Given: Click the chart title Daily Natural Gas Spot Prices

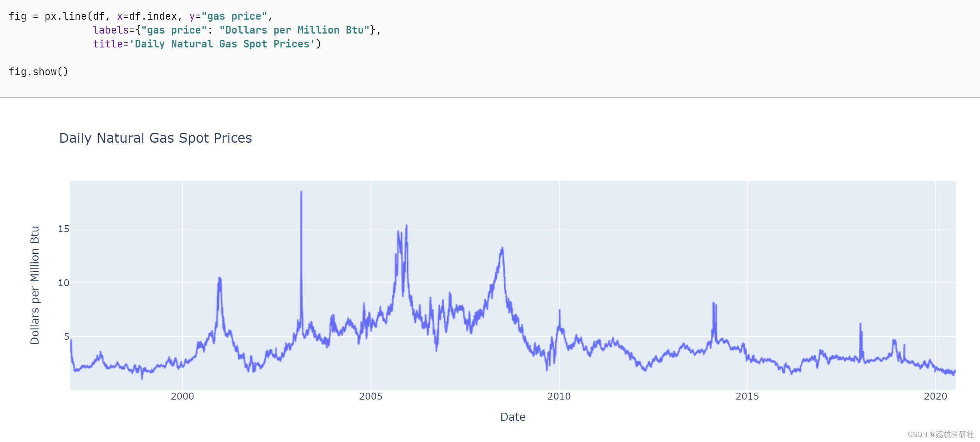Looking at the screenshot, I should [155, 138].
